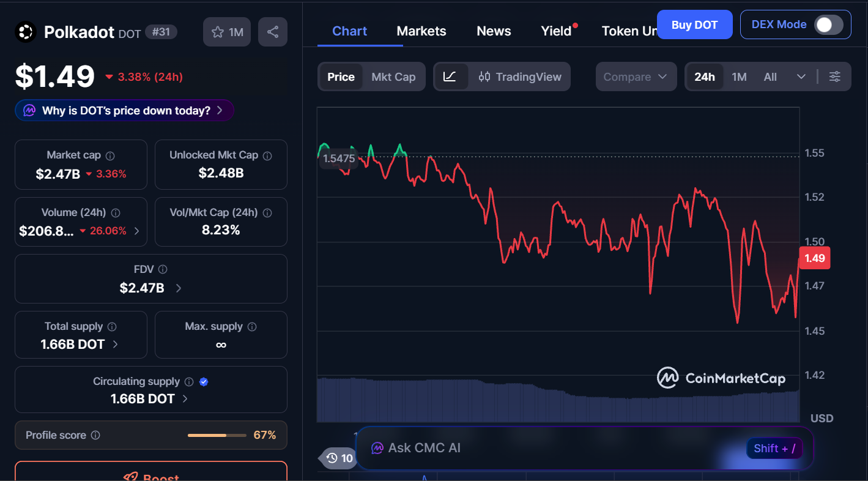Click the Buy DOT button
868x481 pixels.
pyautogui.click(x=694, y=24)
